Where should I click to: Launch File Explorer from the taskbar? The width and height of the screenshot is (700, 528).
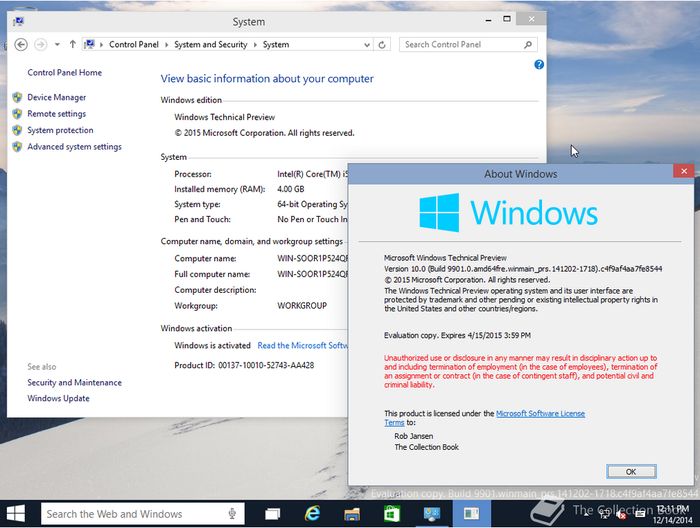point(352,514)
